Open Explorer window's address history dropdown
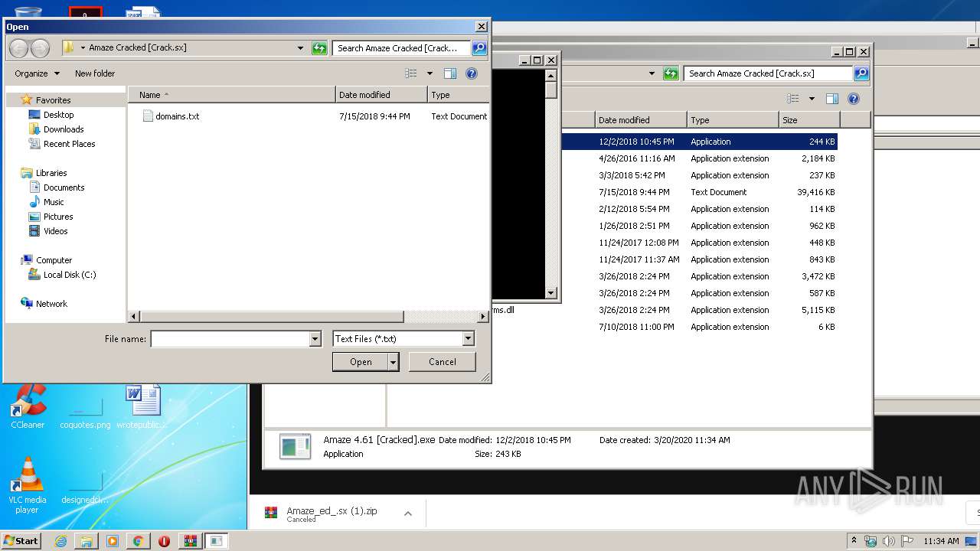This screenshot has width=980, height=551. click(652, 73)
